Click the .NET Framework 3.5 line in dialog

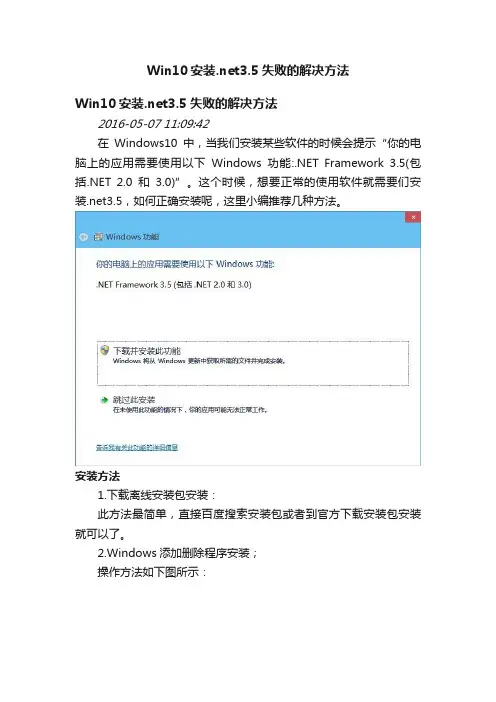coord(174,285)
